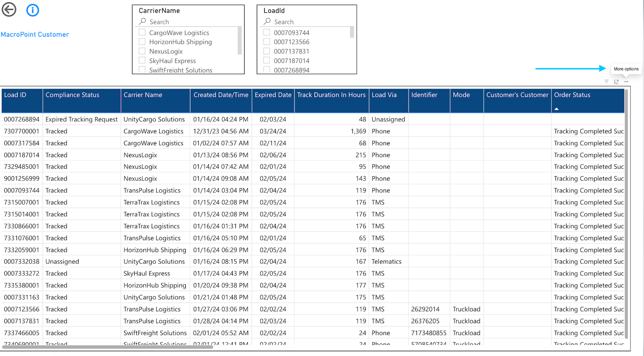This screenshot has width=644, height=356.
Task: Sort by Mode column header
Action: [467, 101]
